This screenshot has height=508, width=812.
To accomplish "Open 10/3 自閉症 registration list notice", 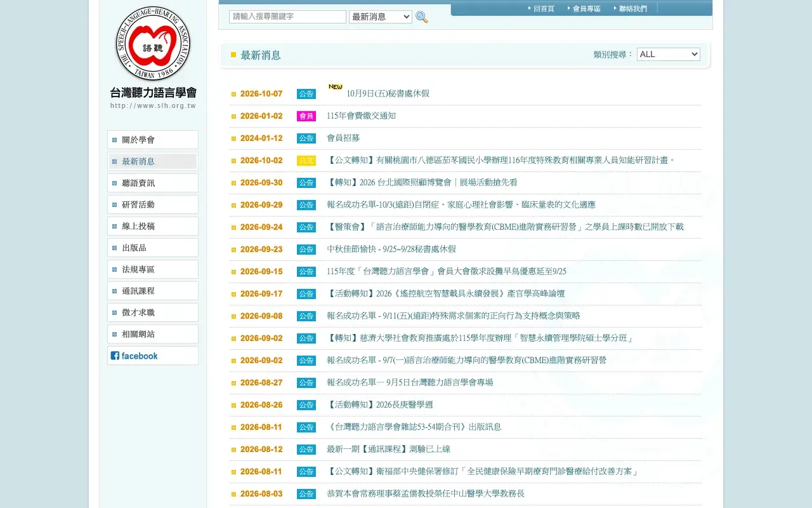I will click(x=461, y=205).
